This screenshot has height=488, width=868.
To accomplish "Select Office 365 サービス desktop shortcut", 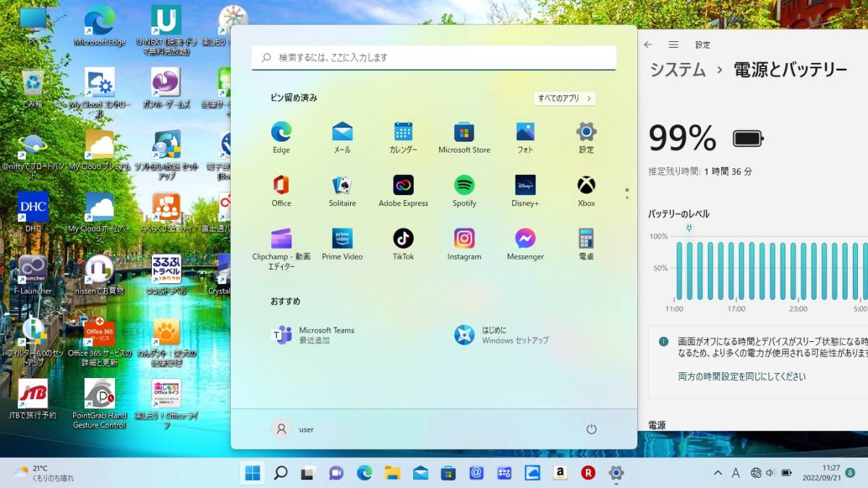I will coord(100,342).
